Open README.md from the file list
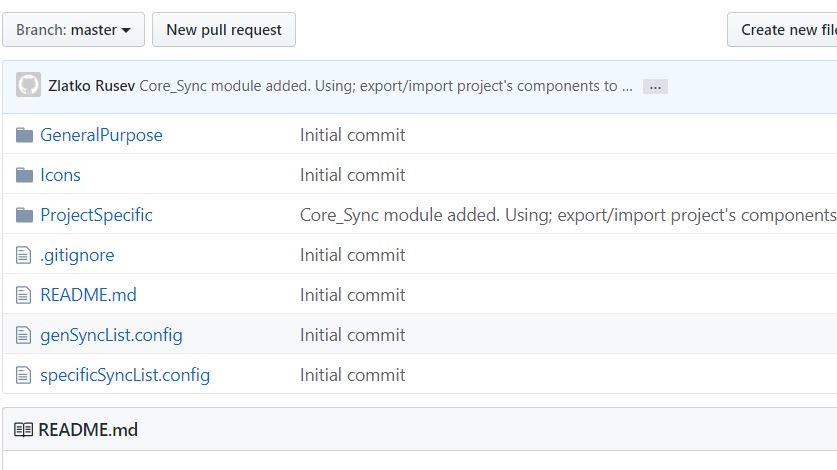Viewport: 837px width, 470px height. pyautogui.click(x=89, y=295)
